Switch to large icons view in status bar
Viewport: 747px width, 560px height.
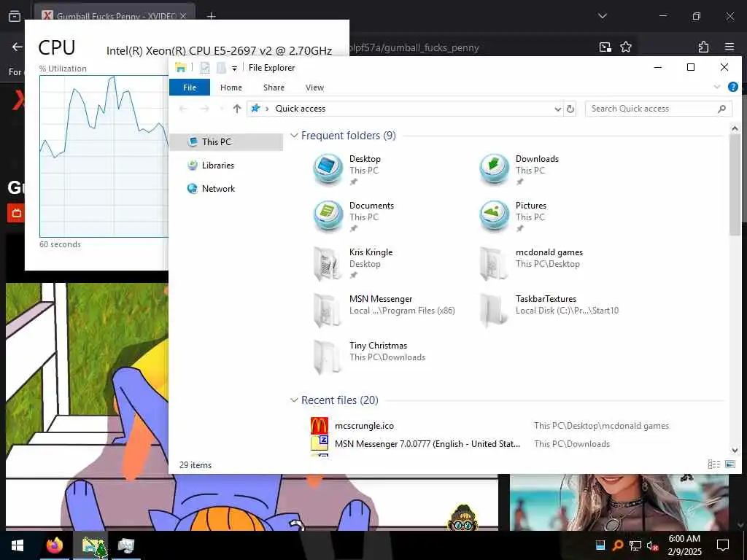(730, 464)
